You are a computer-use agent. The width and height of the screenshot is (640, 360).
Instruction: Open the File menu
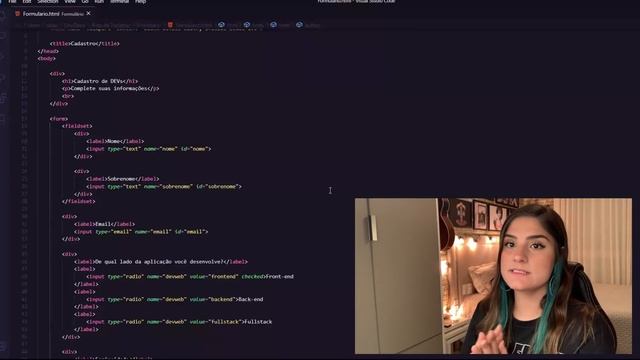tap(12, 2)
